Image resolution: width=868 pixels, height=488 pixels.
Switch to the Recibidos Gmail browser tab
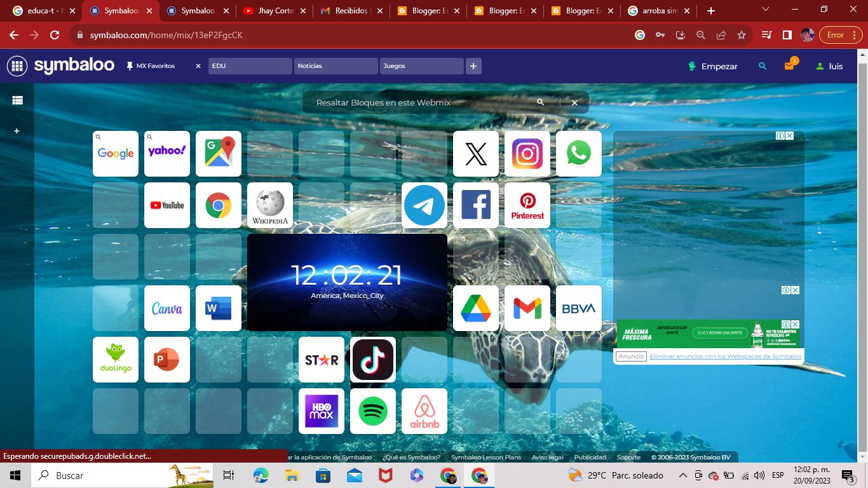352,11
